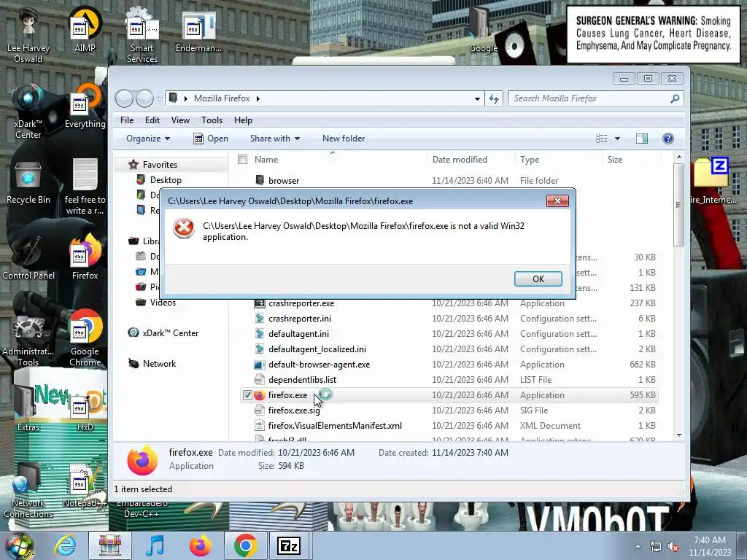Select 'feel free to write a r...' text file
Screen dimensions: 747x560
85,187
